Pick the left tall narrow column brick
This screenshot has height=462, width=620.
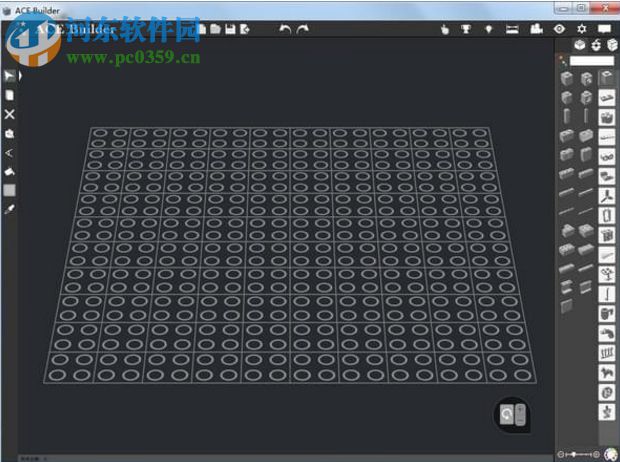[x=567, y=116]
